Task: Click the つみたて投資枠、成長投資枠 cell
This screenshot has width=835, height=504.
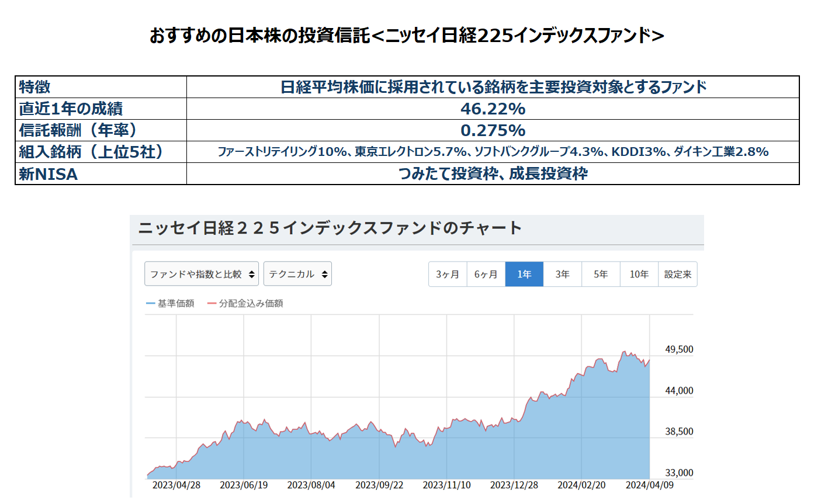Action: [493, 174]
